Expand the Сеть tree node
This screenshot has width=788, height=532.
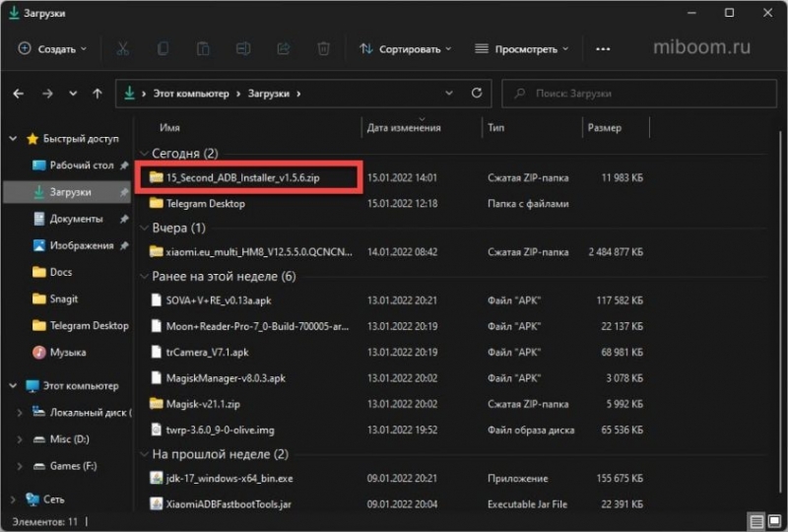(13, 499)
